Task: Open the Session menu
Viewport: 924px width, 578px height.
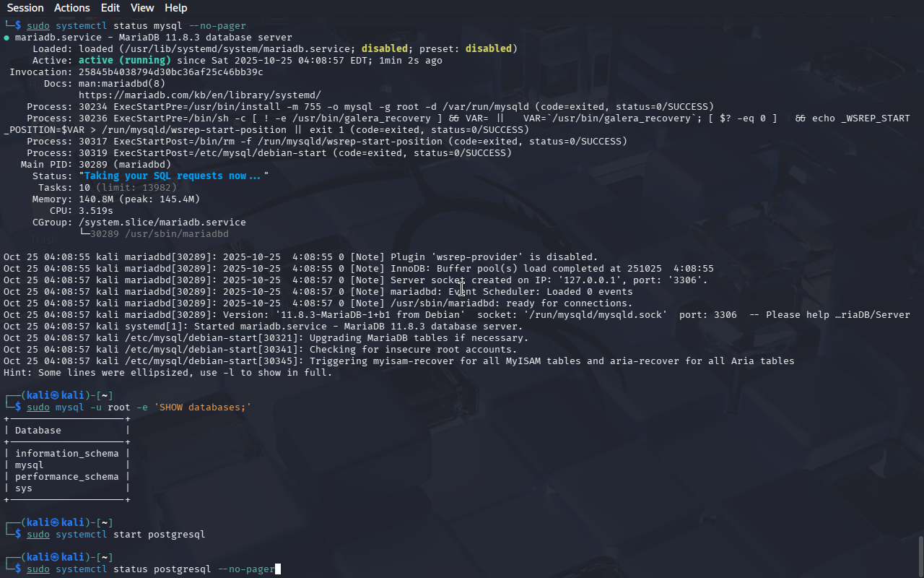Action: coord(25,8)
